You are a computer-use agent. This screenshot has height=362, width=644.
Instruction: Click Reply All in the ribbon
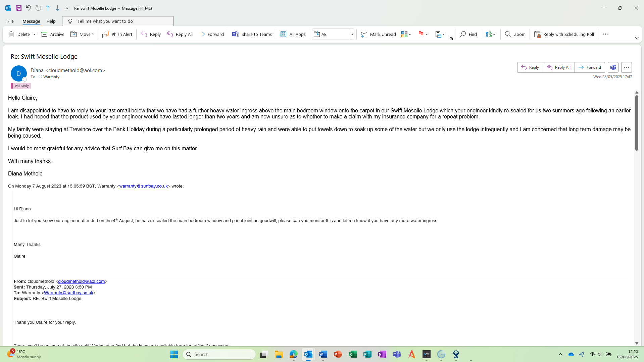pos(180,34)
